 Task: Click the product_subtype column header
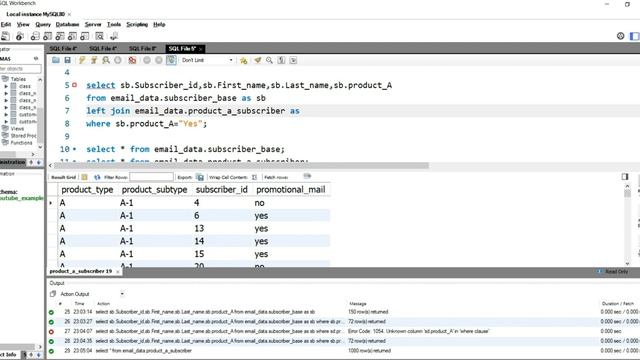pyautogui.click(x=154, y=189)
